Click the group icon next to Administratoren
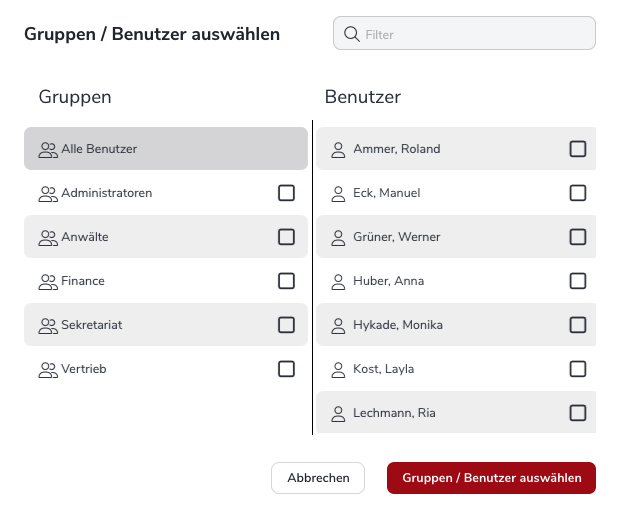The image size is (619, 523). (48, 194)
